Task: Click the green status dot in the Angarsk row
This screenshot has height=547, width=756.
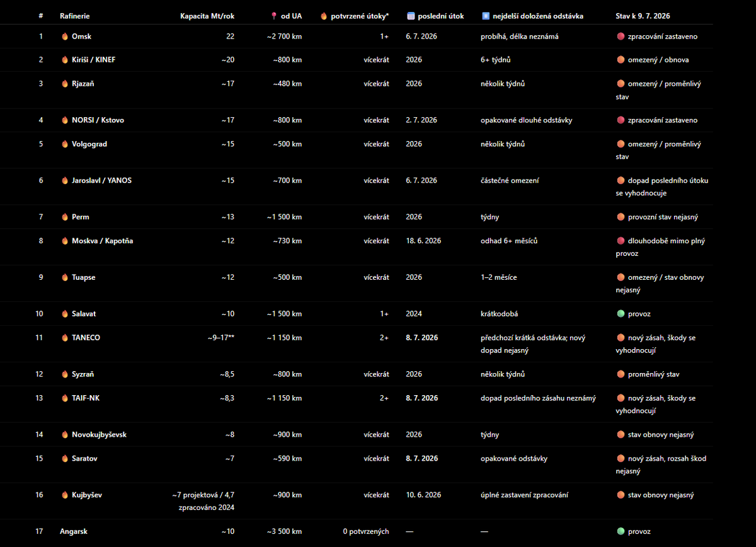Action: (621, 532)
